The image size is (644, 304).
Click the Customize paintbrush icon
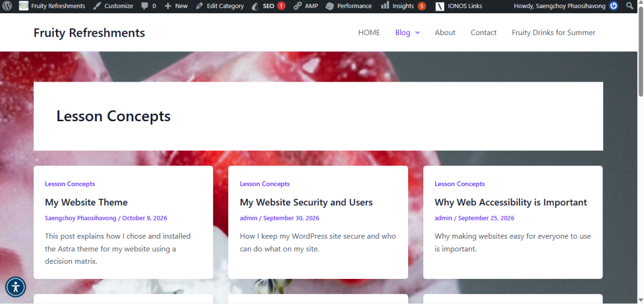pyautogui.click(x=96, y=6)
